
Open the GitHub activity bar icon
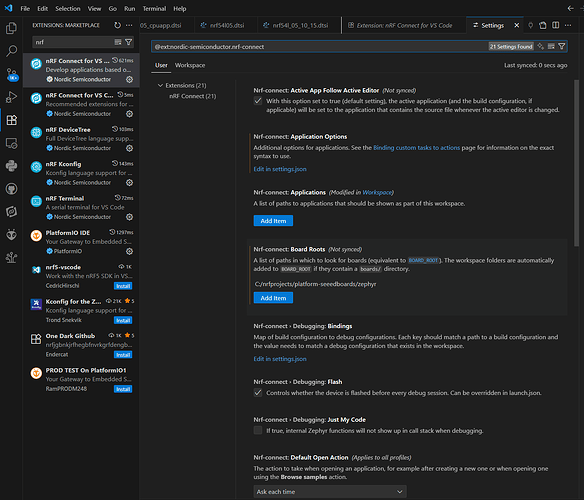[x=11, y=189]
